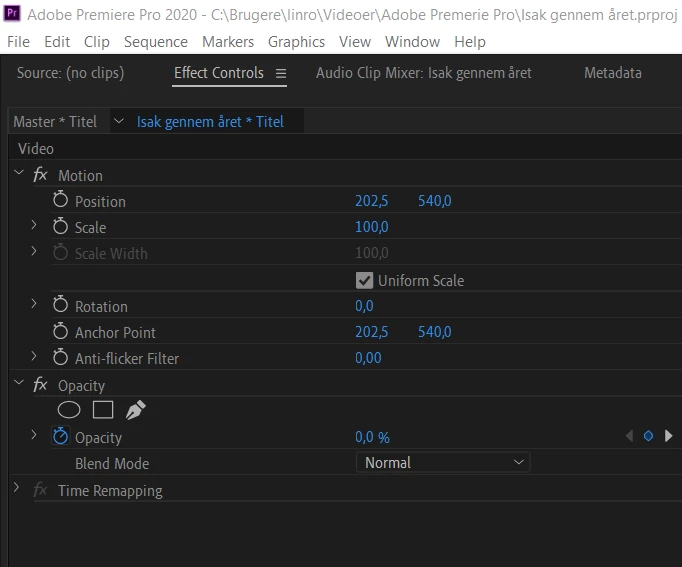This screenshot has width=682, height=567.
Task: Expand the Scale property
Action: point(33,225)
